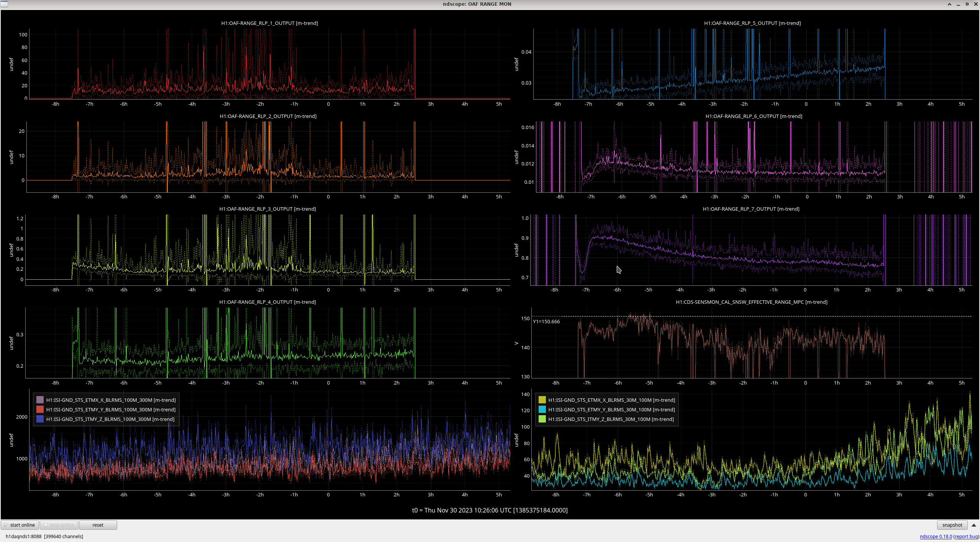The width and height of the screenshot is (980, 542).
Task: Open the ndscope 0.18.0 link
Action: pos(936,536)
